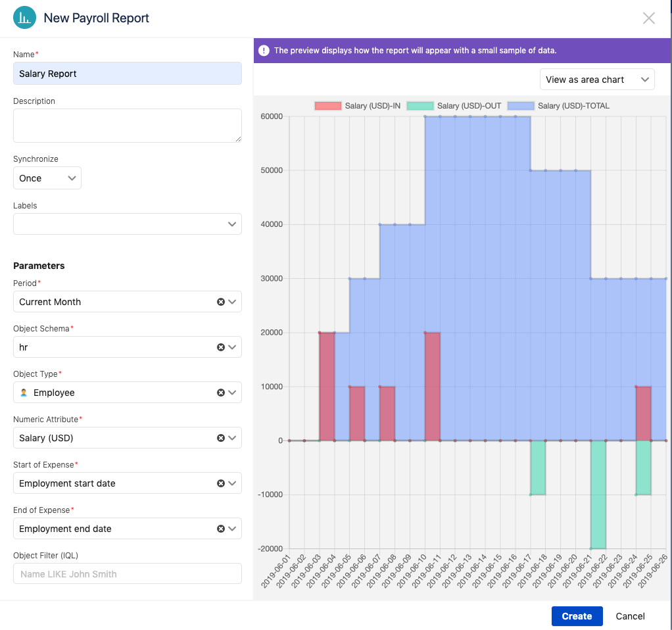Screen dimensions: 672x630
Task: Click the Cancel link
Action: click(x=629, y=616)
